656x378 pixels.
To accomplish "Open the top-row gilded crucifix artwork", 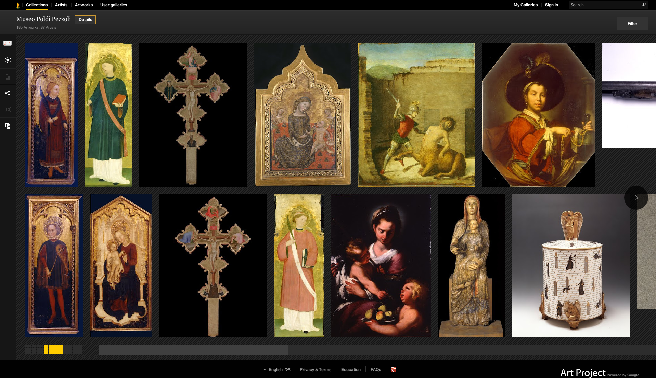I will [x=193, y=115].
